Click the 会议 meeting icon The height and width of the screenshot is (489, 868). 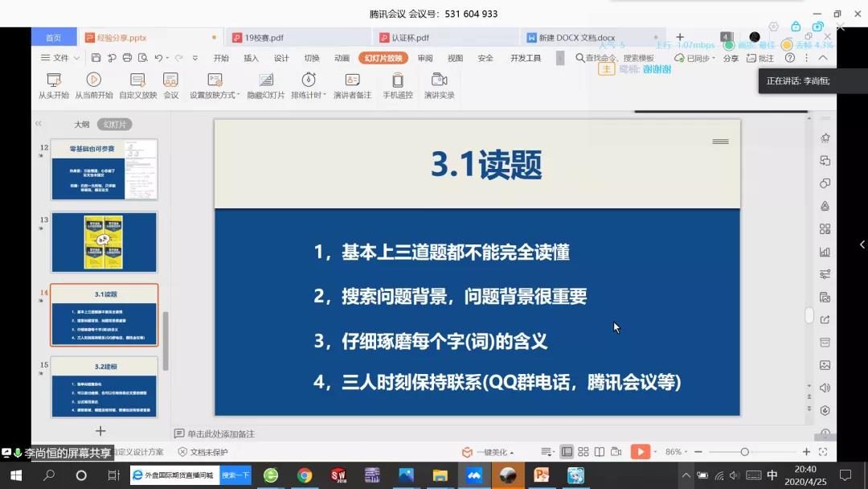click(x=170, y=80)
